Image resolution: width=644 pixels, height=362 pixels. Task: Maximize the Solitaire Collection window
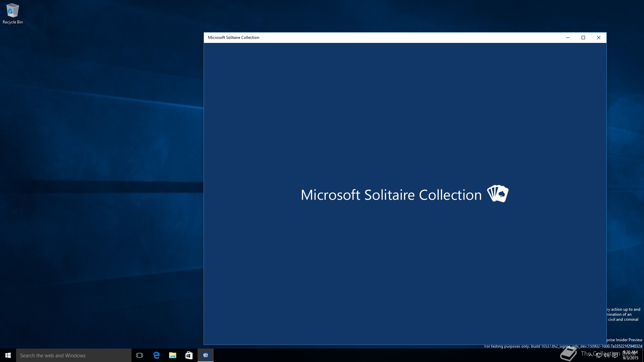(583, 38)
